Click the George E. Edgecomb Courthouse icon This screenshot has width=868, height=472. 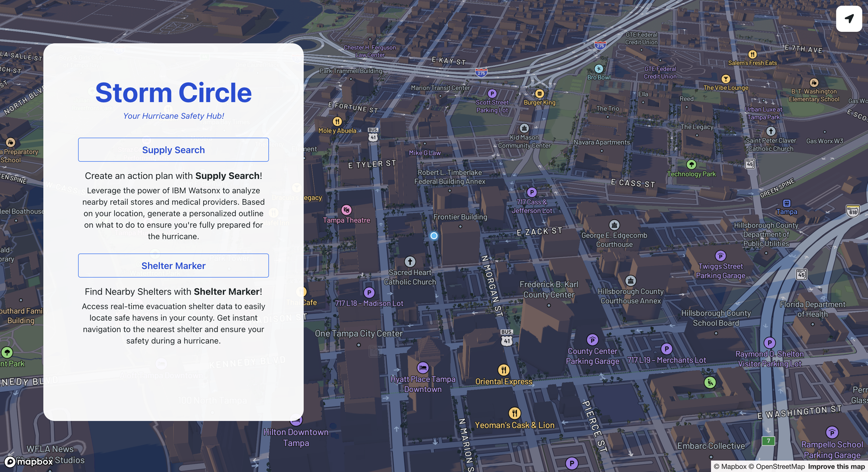click(614, 225)
